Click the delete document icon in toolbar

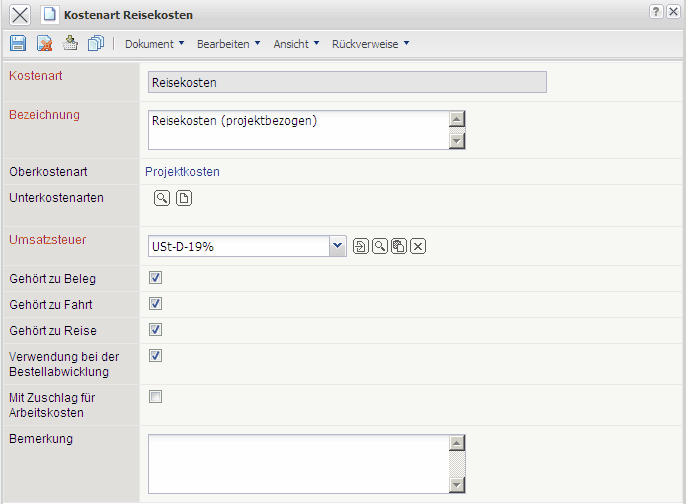(x=44, y=44)
